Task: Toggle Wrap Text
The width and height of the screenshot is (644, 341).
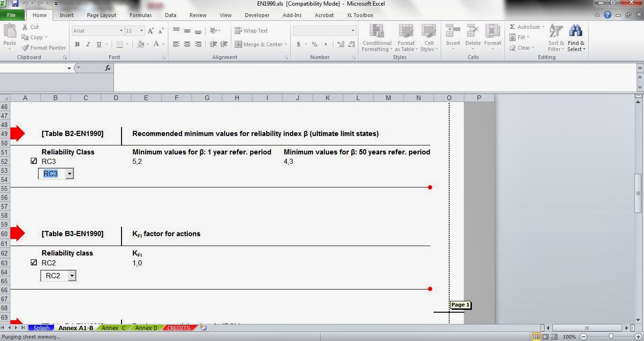Action: [x=251, y=31]
